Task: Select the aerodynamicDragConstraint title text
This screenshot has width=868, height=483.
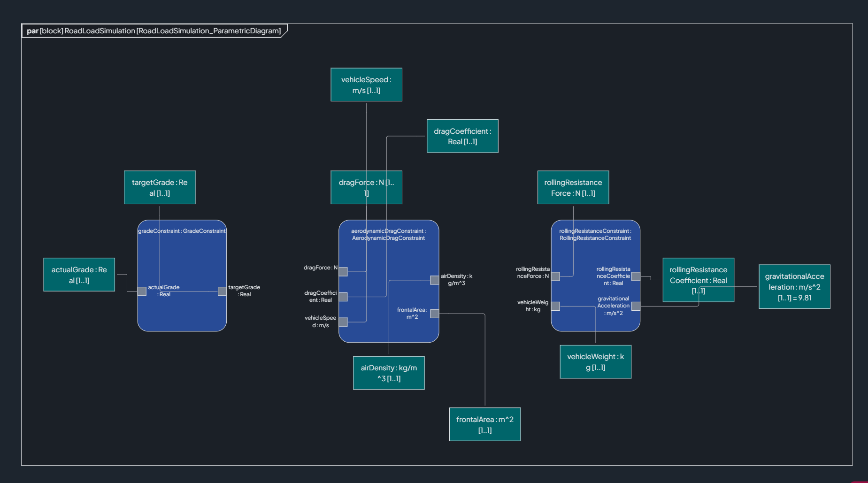Action: 389,234
